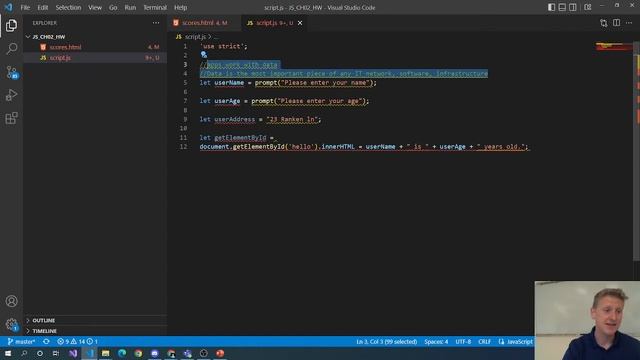The width and height of the screenshot is (640, 360).
Task: Close the script.js tab
Action: (x=300, y=23)
